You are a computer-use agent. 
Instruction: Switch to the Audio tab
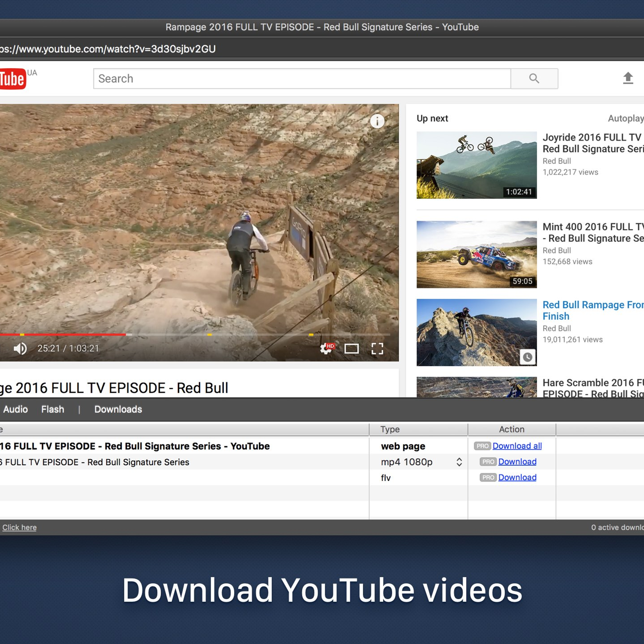point(15,409)
